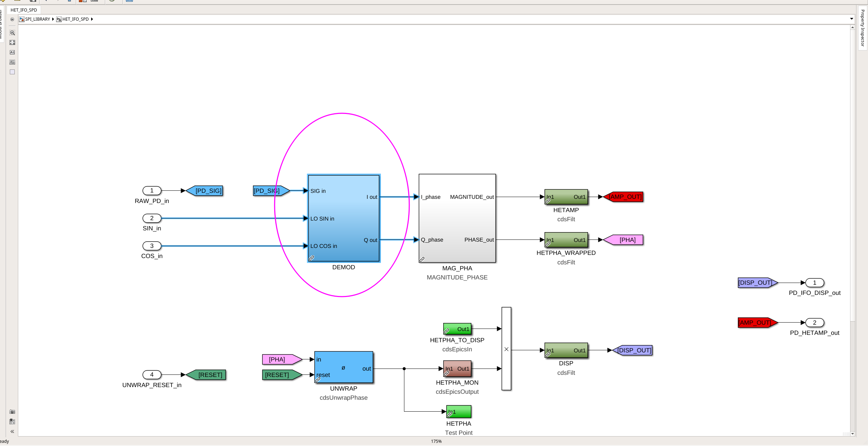Viewport: 868px width, 446px height.
Task: Select the Area box tool in the palette
Action: click(12, 72)
